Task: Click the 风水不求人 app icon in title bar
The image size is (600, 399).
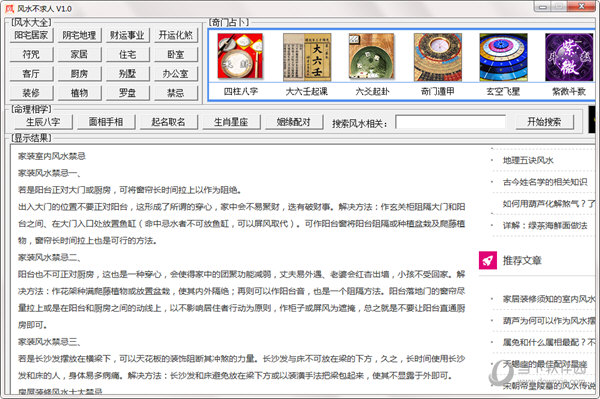Action: [10, 8]
